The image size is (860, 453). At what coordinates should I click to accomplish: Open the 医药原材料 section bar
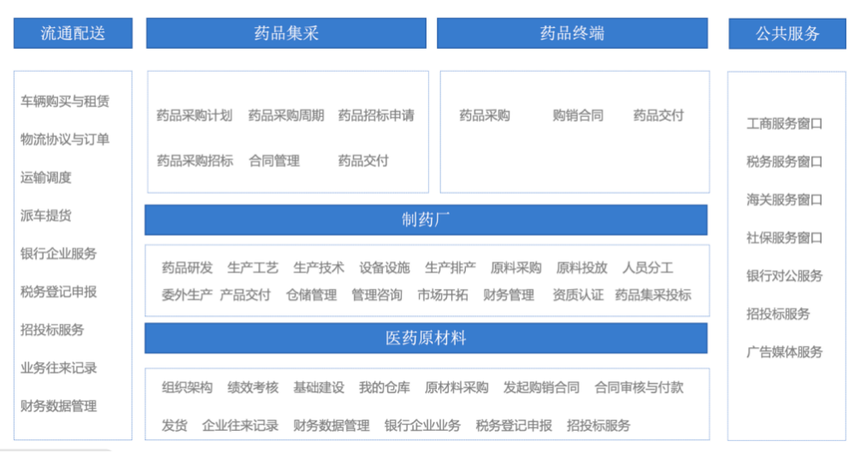point(426,338)
